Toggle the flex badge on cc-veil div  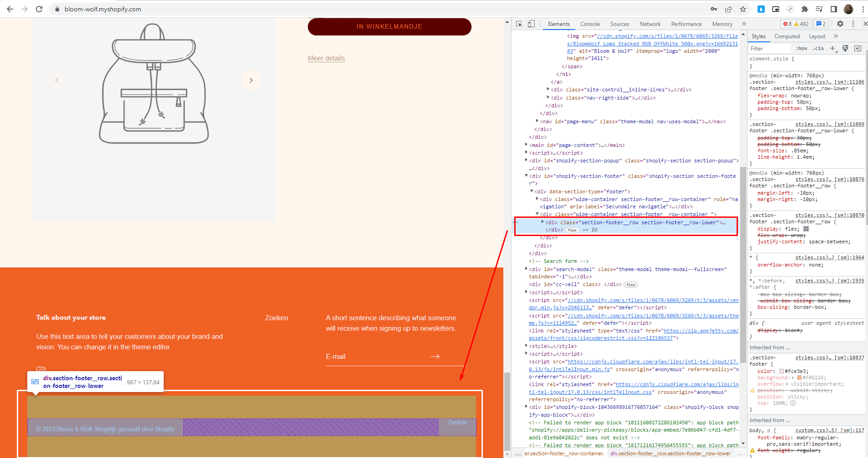coord(631,285)
